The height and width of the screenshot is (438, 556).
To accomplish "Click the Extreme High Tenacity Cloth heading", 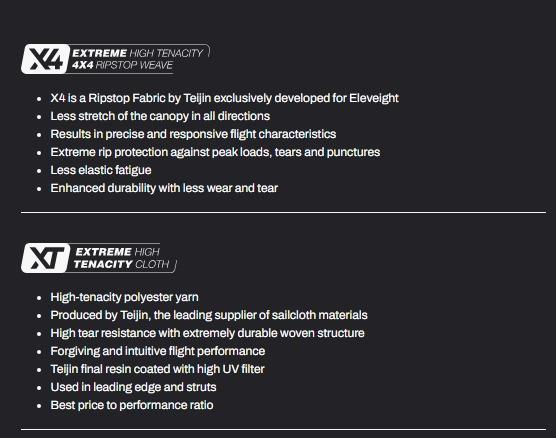I will (x=122, y=258).
